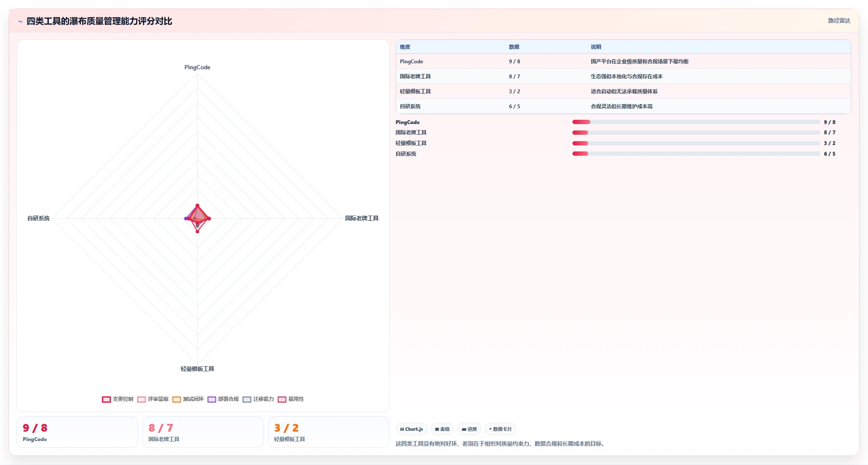Screen dimensions: 868x465
Task: Click description 合规灵活但长期维护成本高
Action: [622, 107]
